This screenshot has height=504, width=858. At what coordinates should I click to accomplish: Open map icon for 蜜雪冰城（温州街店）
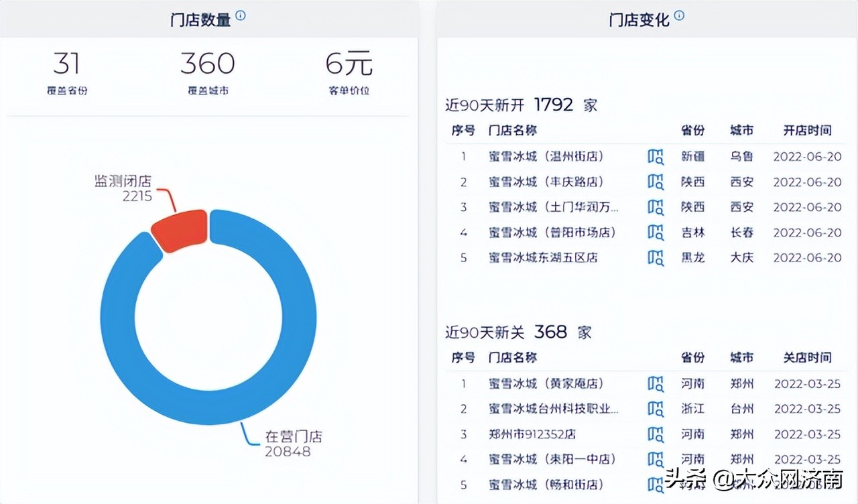coord(656,157)
